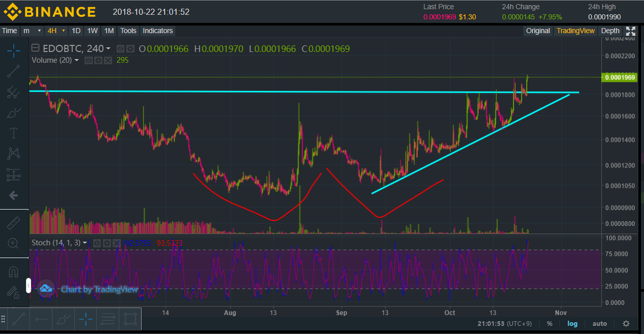Enable auto scale for the chart
Viewport: 644px width, 334px height.
coord(600,323)
